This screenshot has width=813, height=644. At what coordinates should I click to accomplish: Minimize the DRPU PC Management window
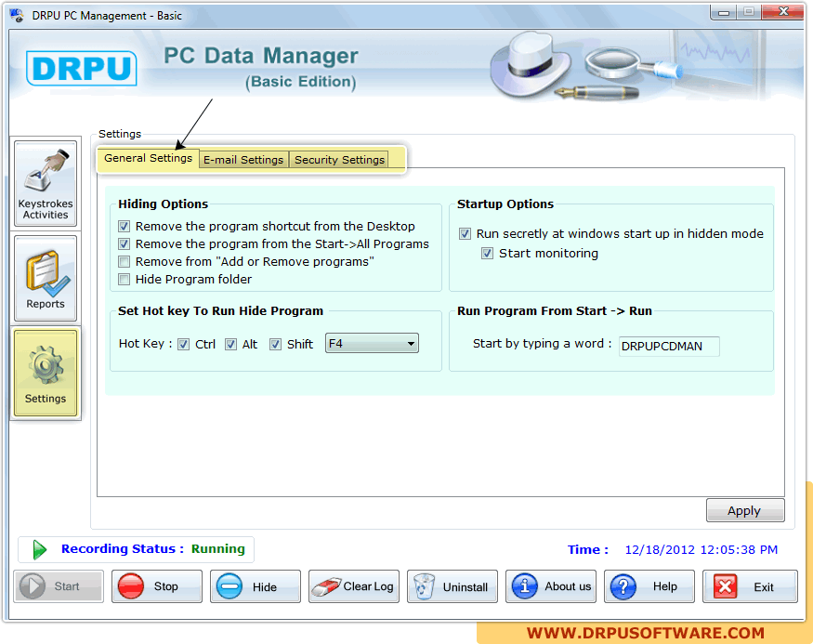pyautogui.click(x=724, y=12)
